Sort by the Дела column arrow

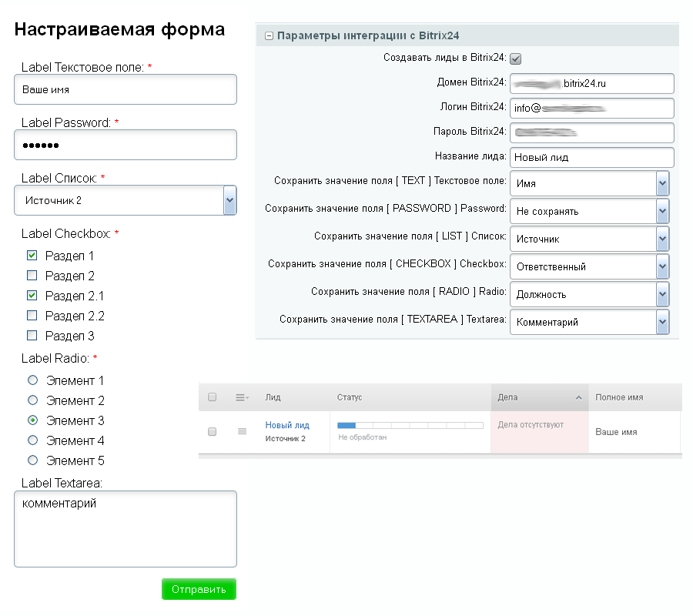pos(578,397)
